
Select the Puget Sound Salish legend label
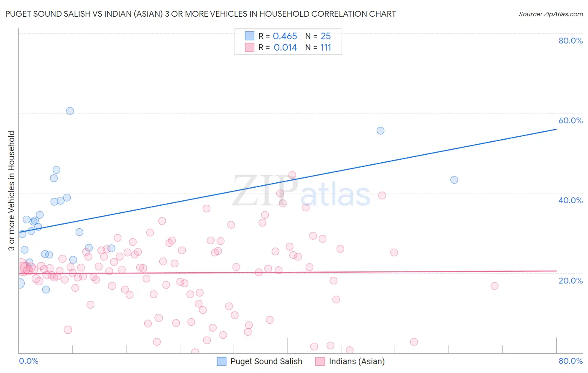(x=266, y=361)
